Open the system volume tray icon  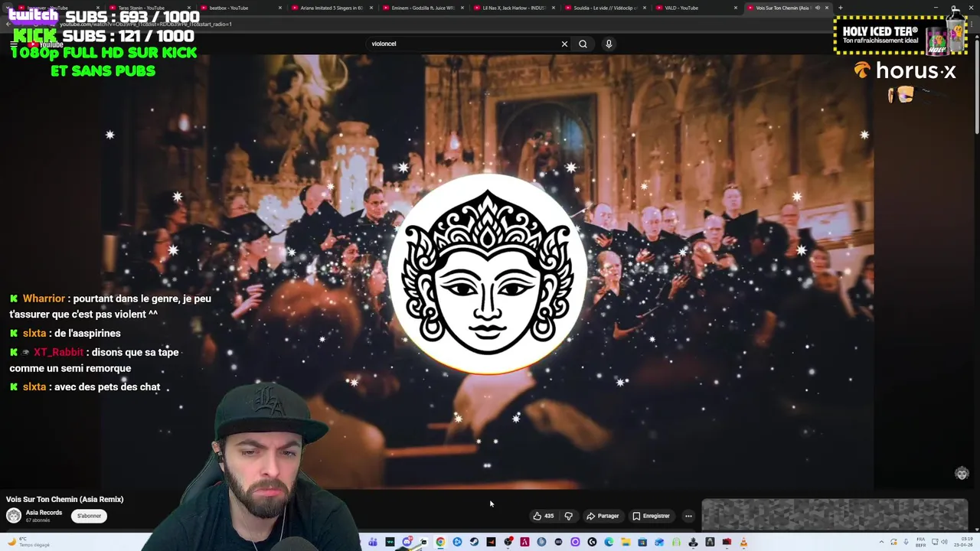point(945,542)
